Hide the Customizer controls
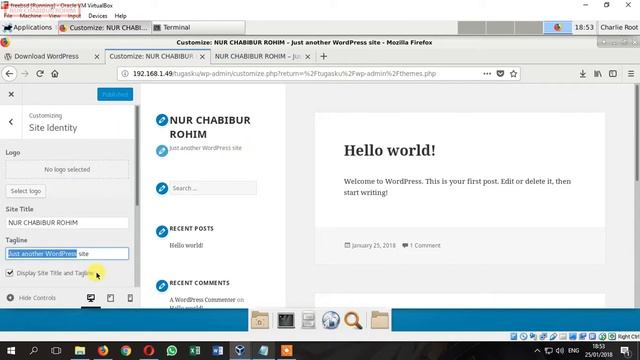Viewport: 640px width, 360px height. pos(31,298)
